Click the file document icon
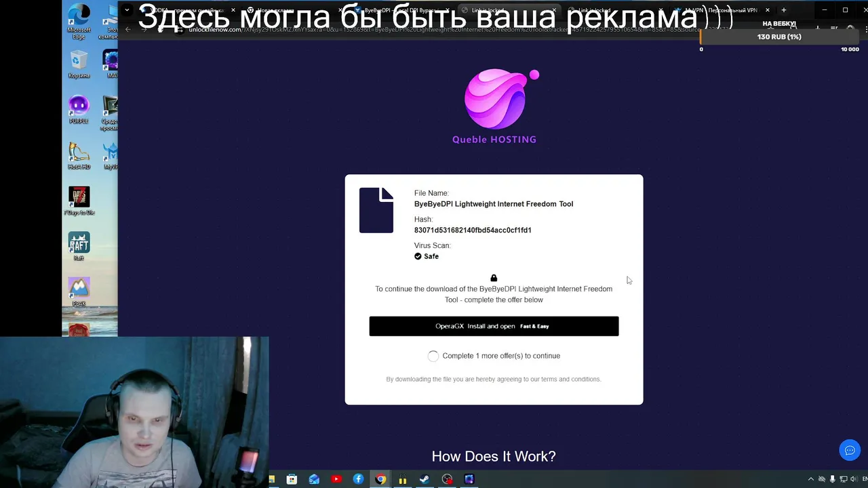868x488 pixels. point(376,210)
